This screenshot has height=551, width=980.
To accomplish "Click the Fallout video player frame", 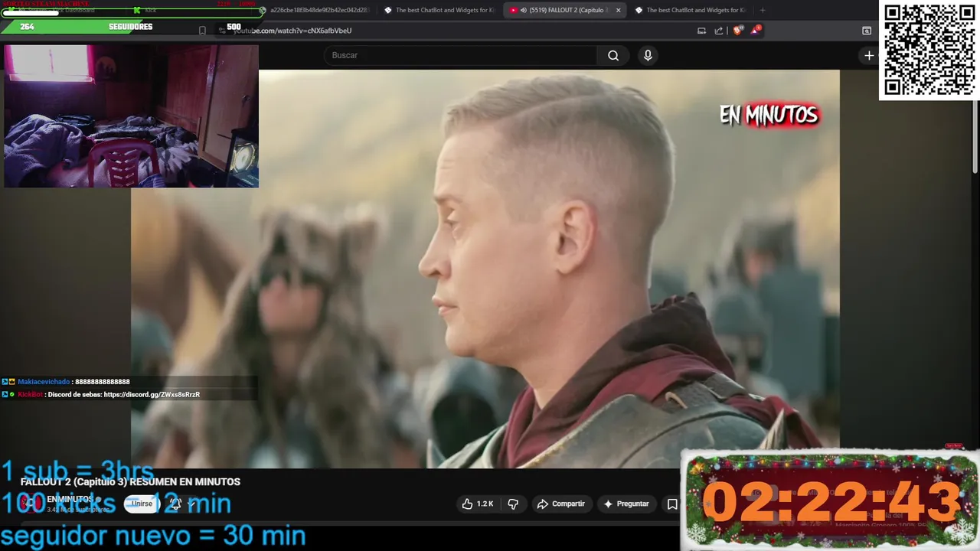I will (485, 269).
